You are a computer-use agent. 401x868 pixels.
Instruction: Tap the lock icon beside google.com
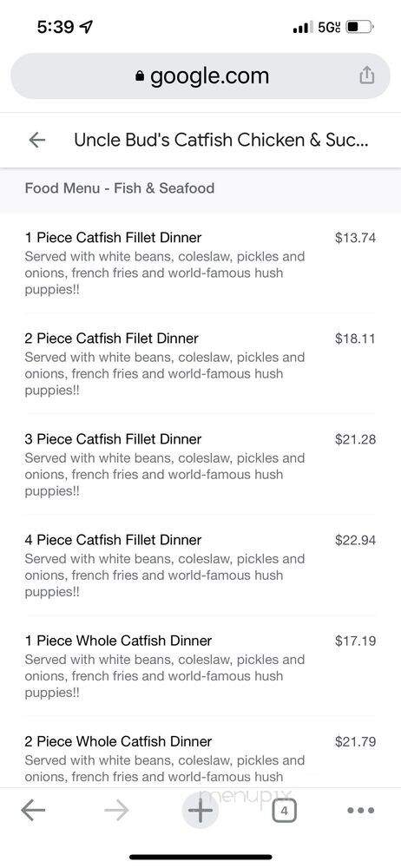140,76
